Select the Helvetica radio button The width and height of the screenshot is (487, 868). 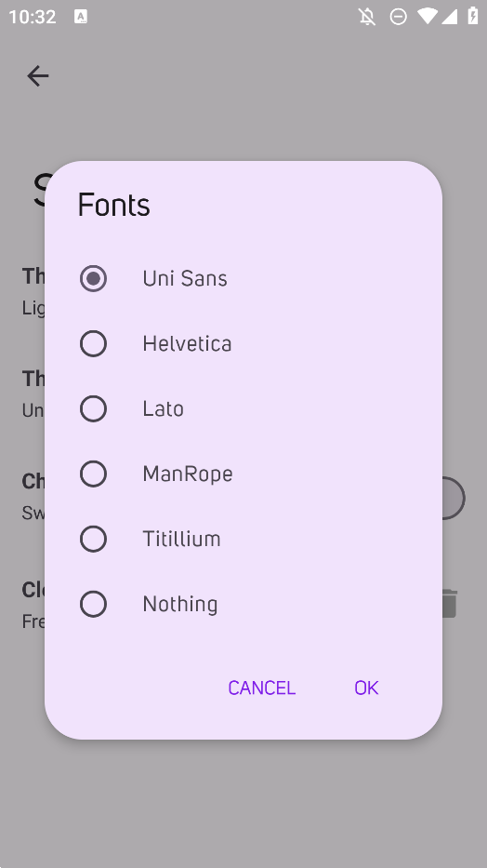[94, 344]
